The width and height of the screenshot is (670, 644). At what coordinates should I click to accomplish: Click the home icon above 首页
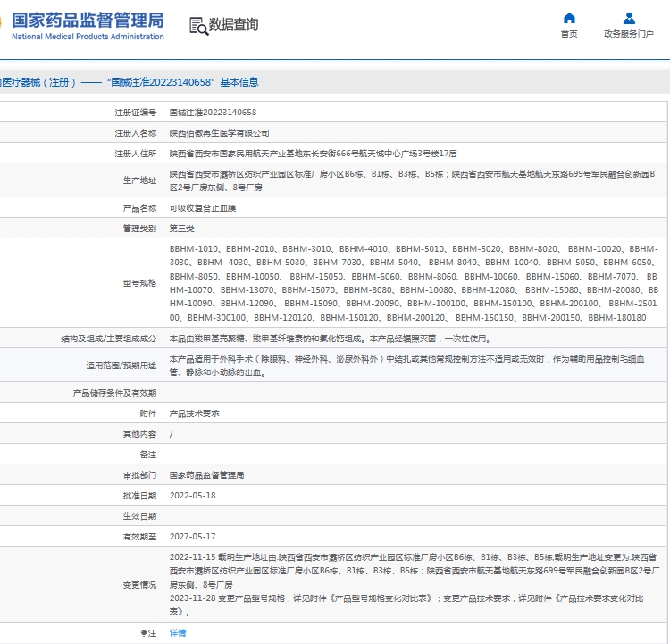tap(569, 18)
